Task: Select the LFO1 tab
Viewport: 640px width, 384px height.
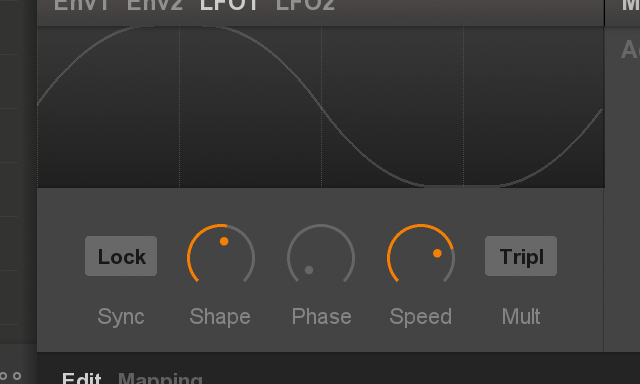Action: (229, 5)
